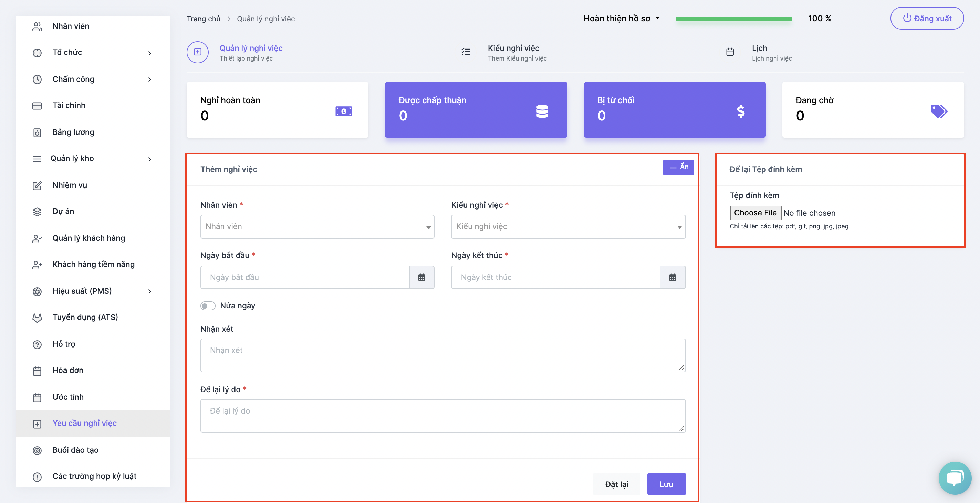The height and width of the screenshot is (503, 980).
Task: Click the Hiệu suất (PMS) aperture icon
Action: pos(37,291)
